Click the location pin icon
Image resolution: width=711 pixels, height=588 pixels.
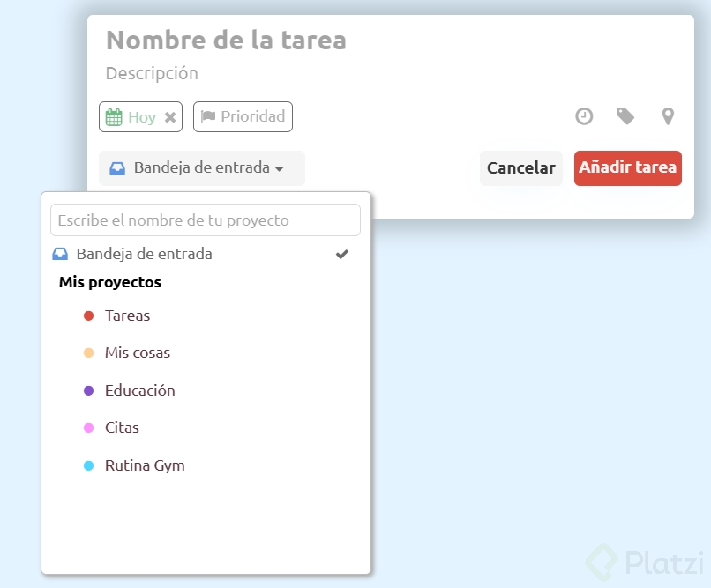[x=668, y=116]
